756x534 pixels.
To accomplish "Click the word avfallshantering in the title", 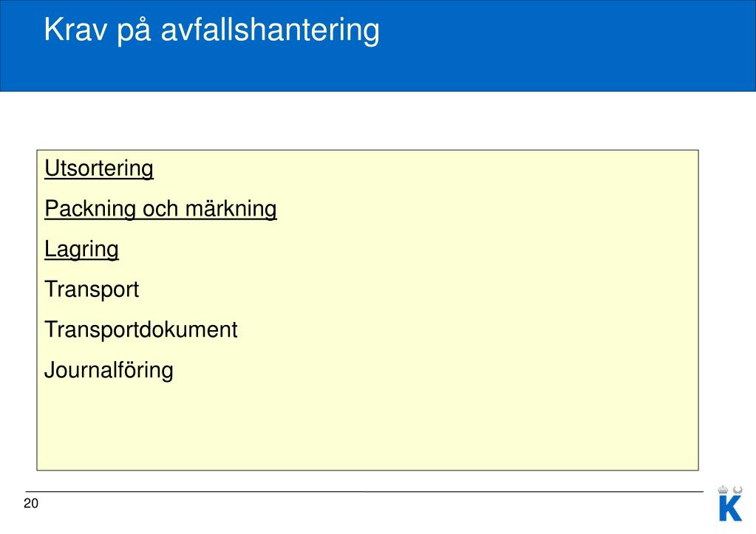I will [270, 30].
